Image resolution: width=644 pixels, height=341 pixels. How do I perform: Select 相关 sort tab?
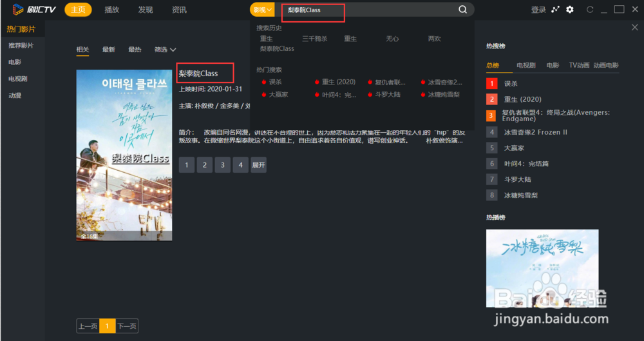(x=82, y=50)
